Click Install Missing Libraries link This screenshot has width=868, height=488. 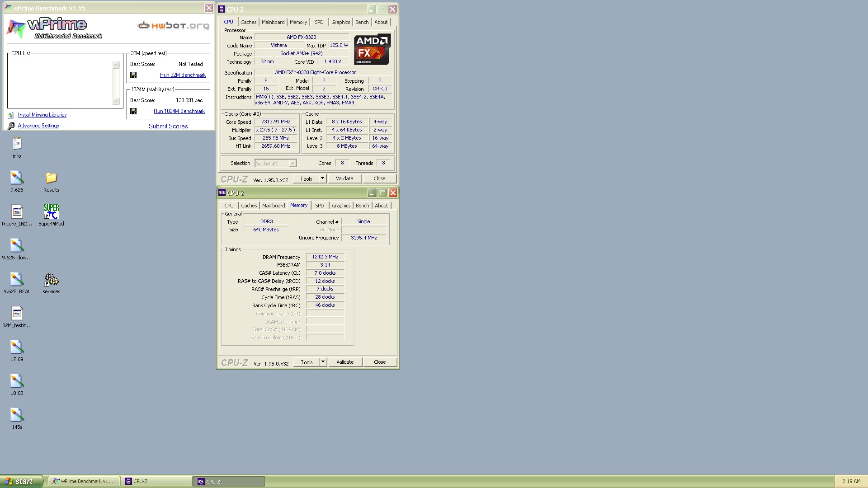point(42,115)
